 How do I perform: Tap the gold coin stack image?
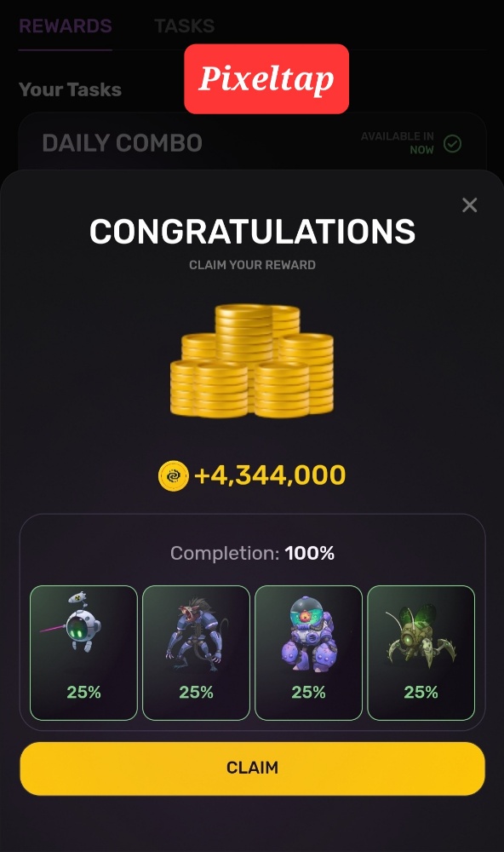(x=252, y=361)
